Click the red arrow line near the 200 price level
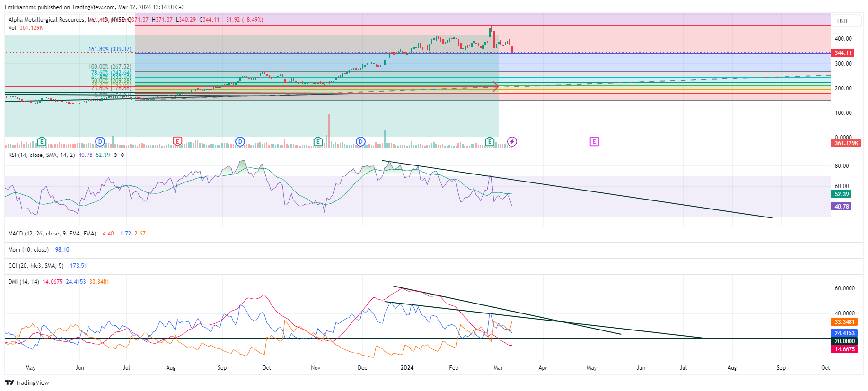This screenshot has height=391, width=868. (251, 87)
